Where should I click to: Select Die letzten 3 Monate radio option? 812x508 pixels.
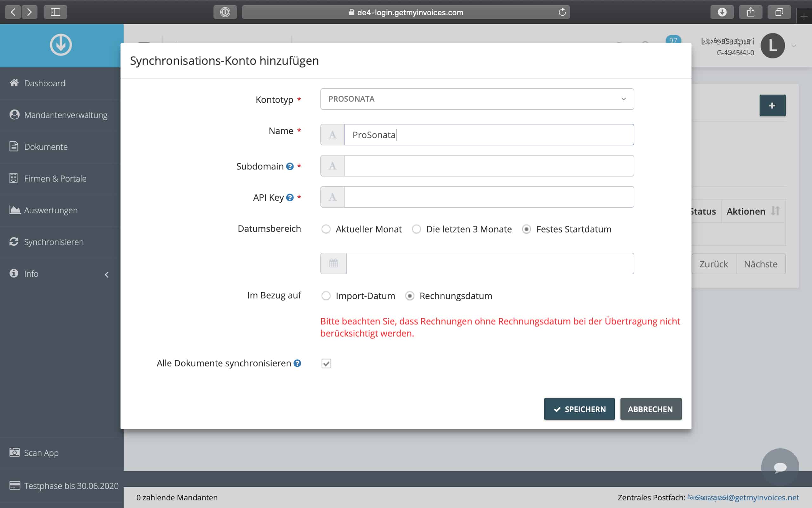point(416,229)
